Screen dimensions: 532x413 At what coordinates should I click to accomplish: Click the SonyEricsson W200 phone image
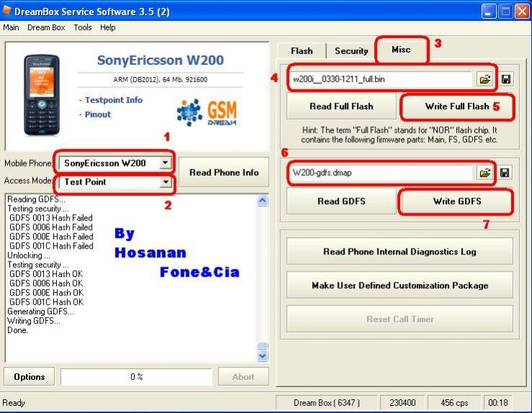tap(41, 95)
